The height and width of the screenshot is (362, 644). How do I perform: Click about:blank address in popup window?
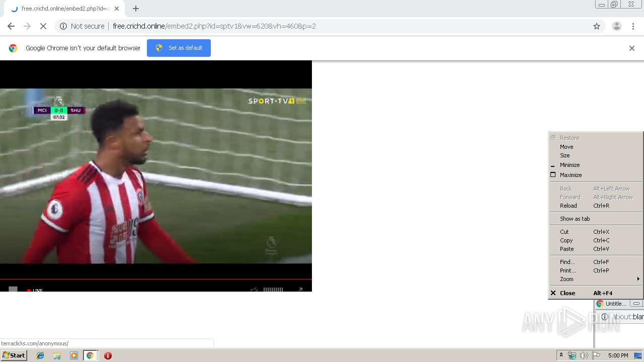coord(628,317)
